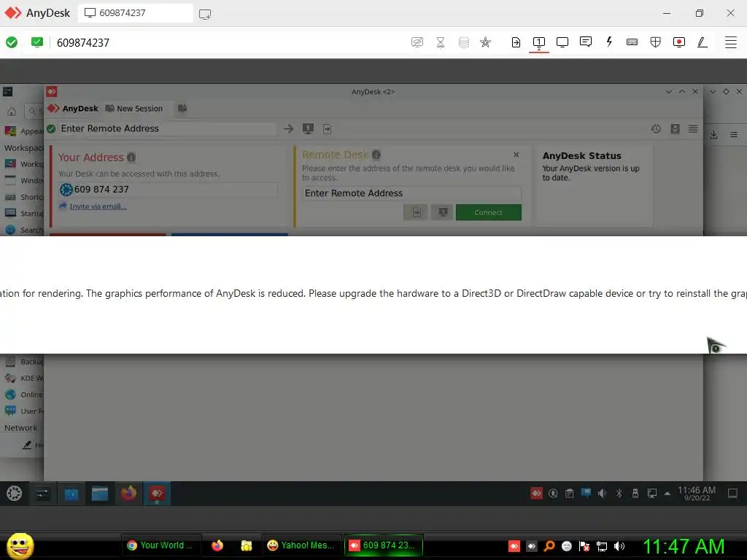Click the download icon in the System Settings window
This screenshot has height=560, width=747.
713,135
